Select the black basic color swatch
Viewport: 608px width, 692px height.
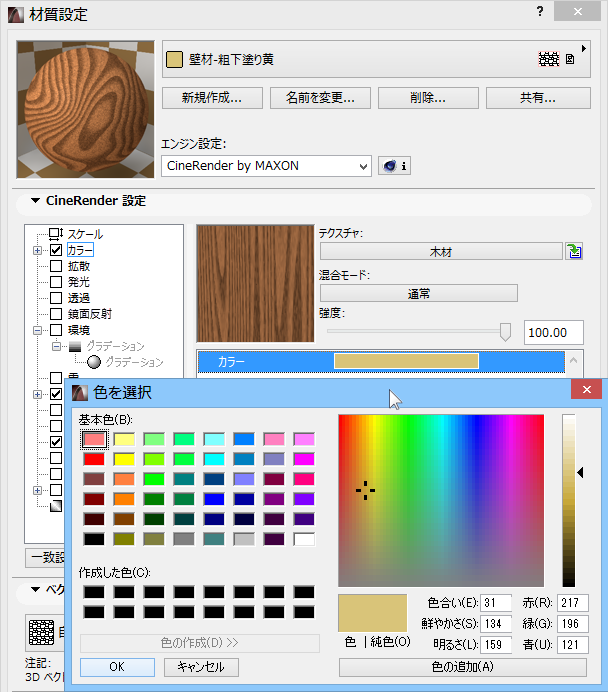pos(94,539)
